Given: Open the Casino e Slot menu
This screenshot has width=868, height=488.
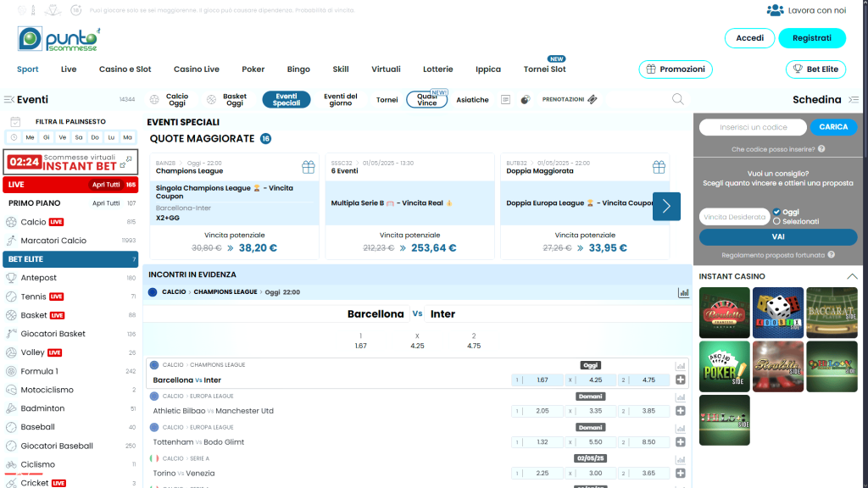Looking at the screenshot, I should coord(125,69).
